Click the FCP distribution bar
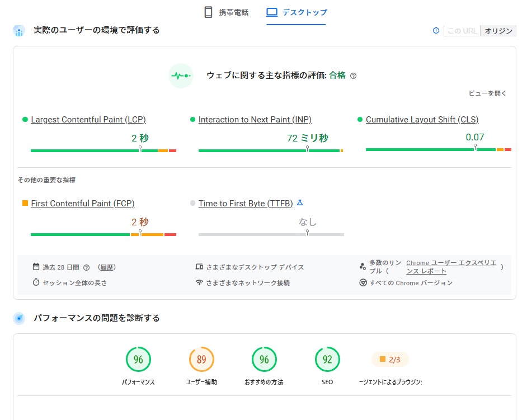527x420 pixels. (103, 234)
